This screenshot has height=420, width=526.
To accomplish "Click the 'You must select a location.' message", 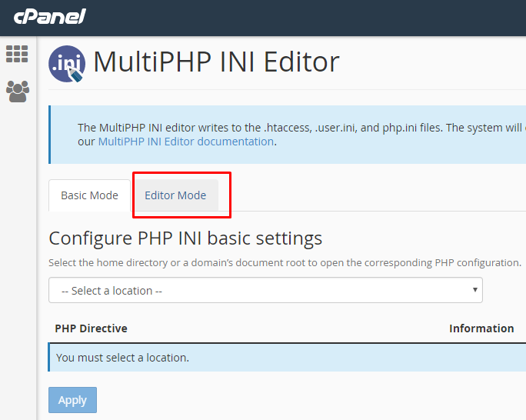I will pyautogui.click(x=122, y=358).
